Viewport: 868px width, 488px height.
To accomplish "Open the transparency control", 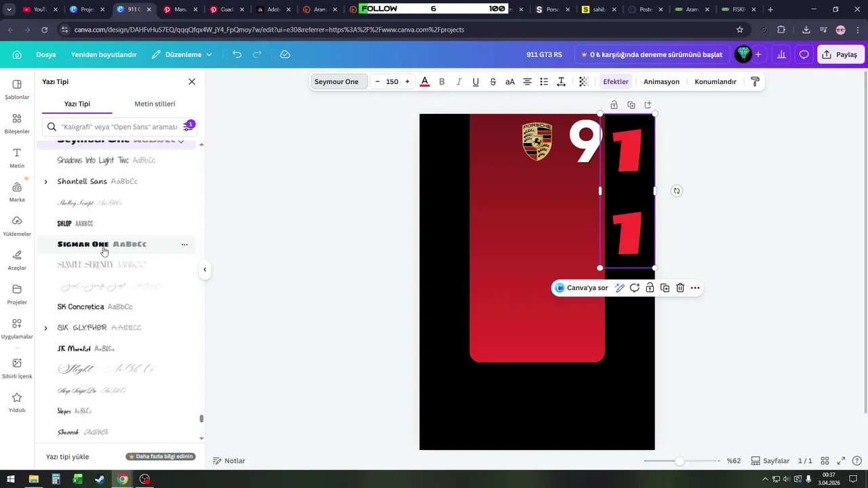I will [x=583, y=81].
